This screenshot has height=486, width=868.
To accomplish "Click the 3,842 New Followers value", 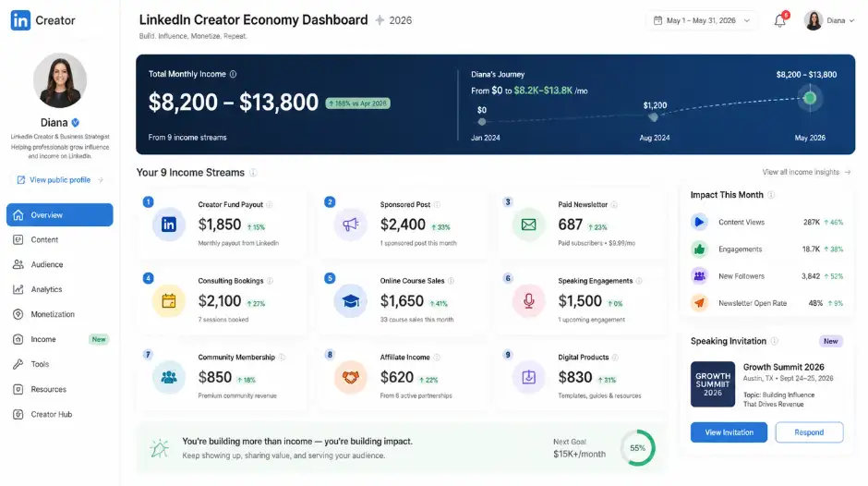I will coord(811,276).
